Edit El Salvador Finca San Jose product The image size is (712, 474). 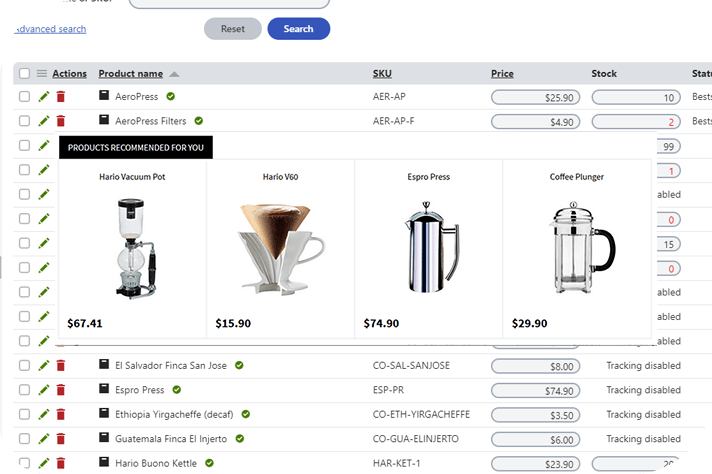[x=44, y=365]
